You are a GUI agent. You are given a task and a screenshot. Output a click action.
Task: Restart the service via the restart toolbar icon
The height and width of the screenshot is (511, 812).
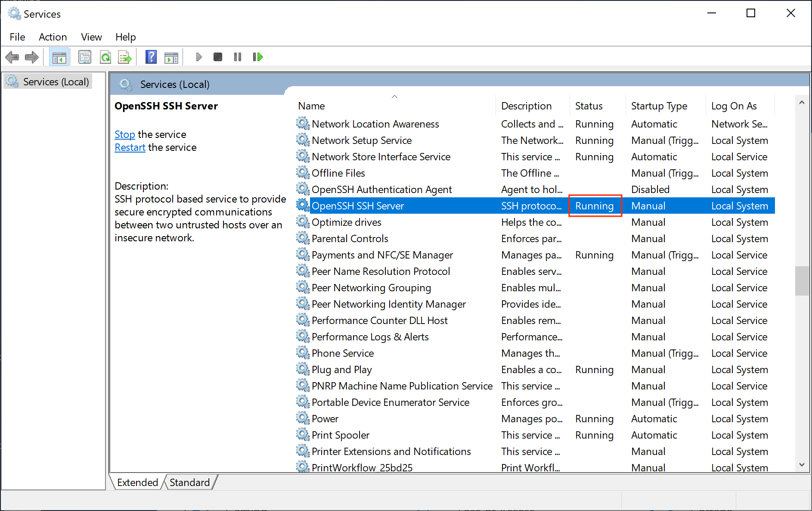tap(257, 56)
